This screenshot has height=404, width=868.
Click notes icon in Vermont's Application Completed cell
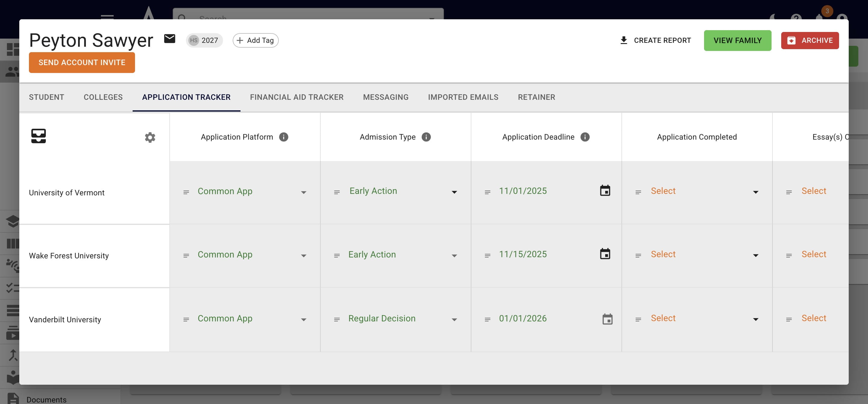tap(638, 192)
